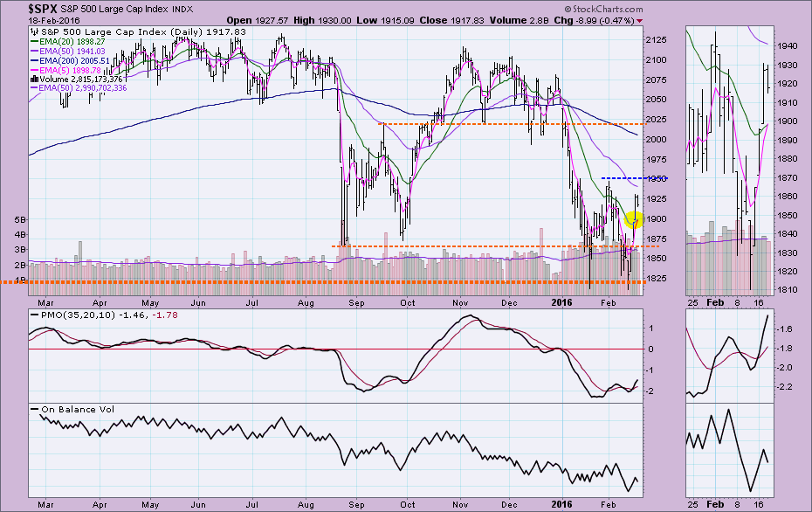This screenshot has height=512, width=812.
Task: Click the -2.2 label on zoom PMO axis
Action: [x=784, y=386]
